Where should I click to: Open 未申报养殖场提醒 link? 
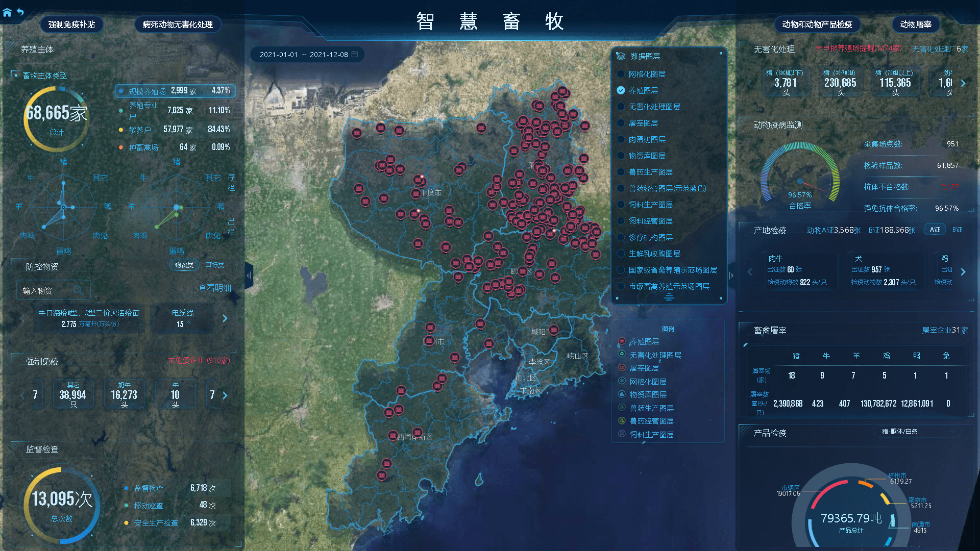point(859,48)
